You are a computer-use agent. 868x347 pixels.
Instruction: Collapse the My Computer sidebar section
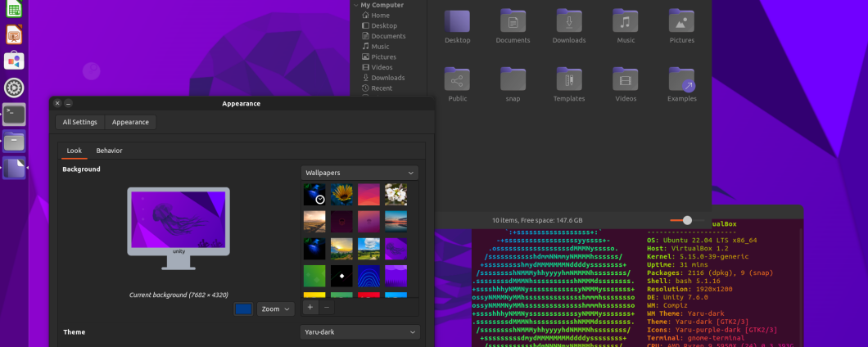(x=356, y=5)
